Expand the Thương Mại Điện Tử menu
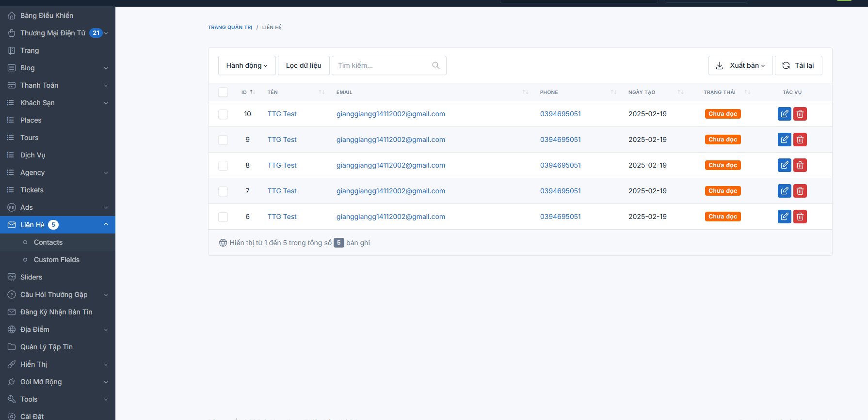 point(58,33)
